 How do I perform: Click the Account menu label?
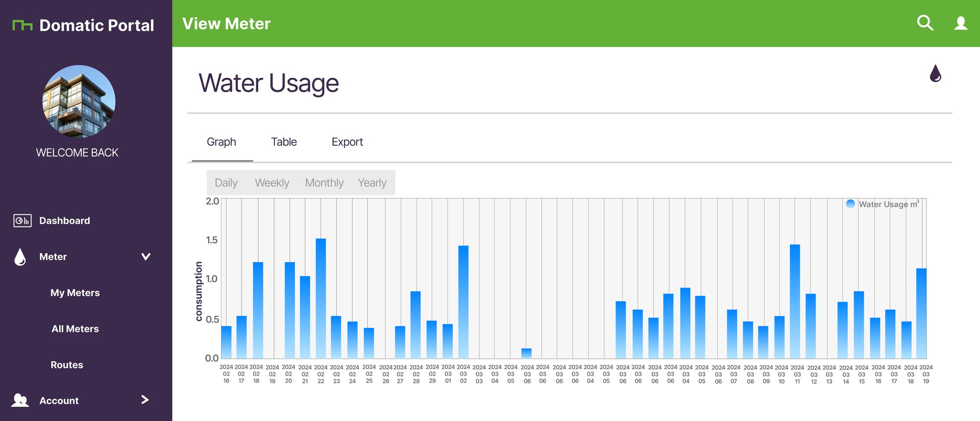[59, 400]
